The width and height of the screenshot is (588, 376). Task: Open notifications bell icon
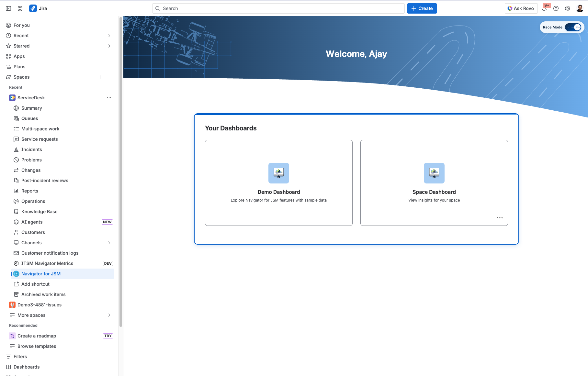[544, 8]
